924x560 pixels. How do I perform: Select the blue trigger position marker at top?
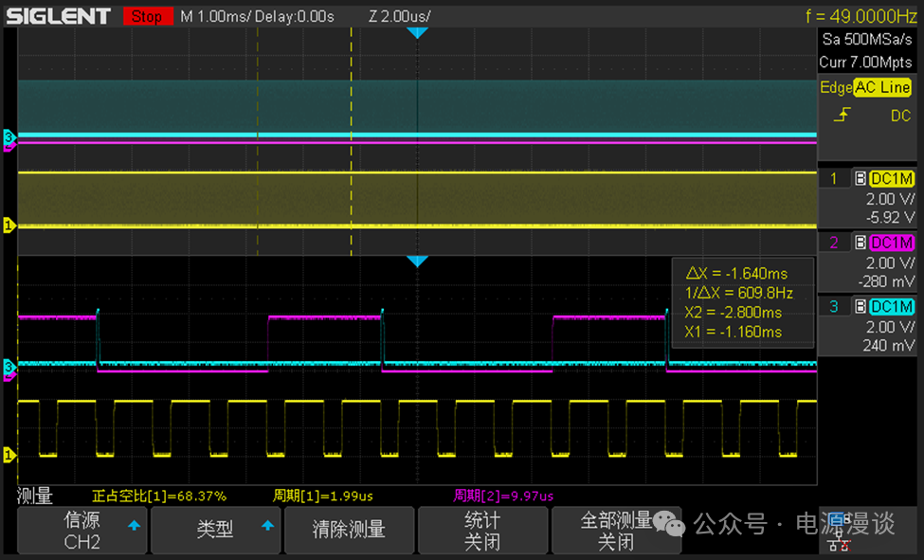417,33
